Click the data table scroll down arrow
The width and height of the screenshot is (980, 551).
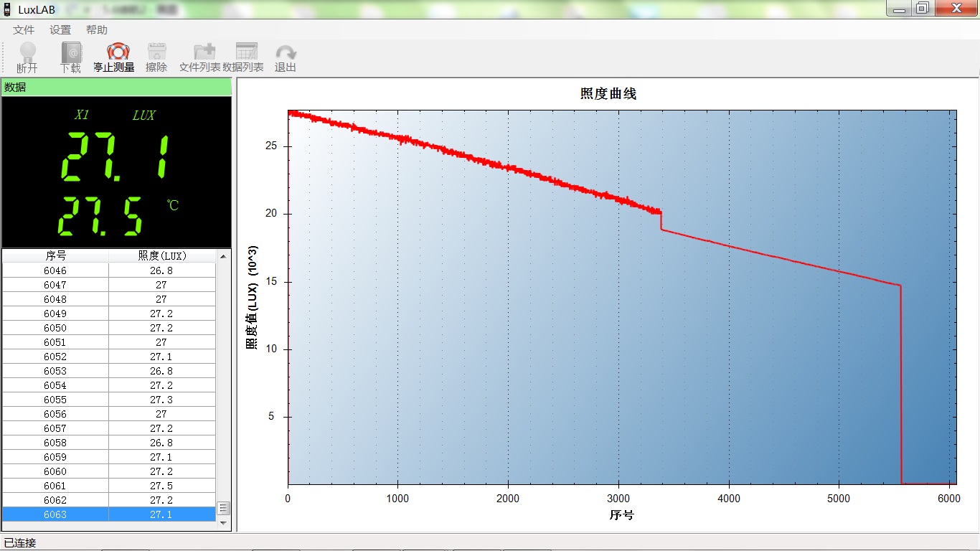pyautogui.click(x=223, y=522)
